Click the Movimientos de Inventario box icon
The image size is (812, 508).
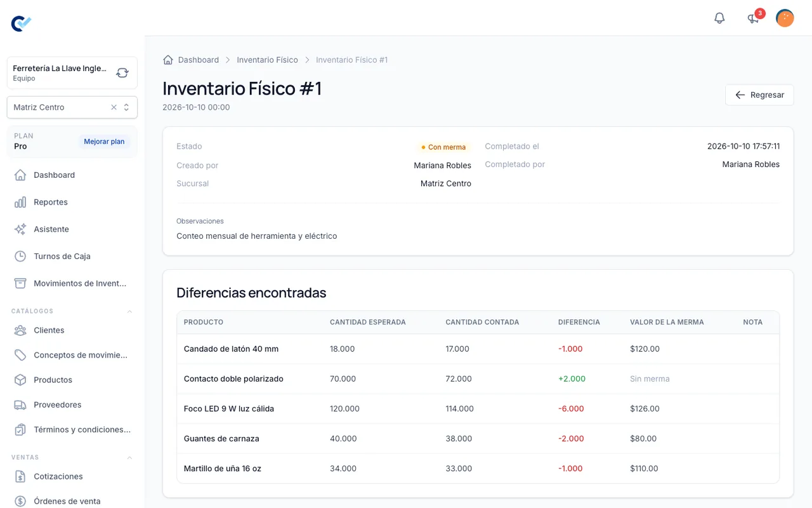[x=20, y=283]
